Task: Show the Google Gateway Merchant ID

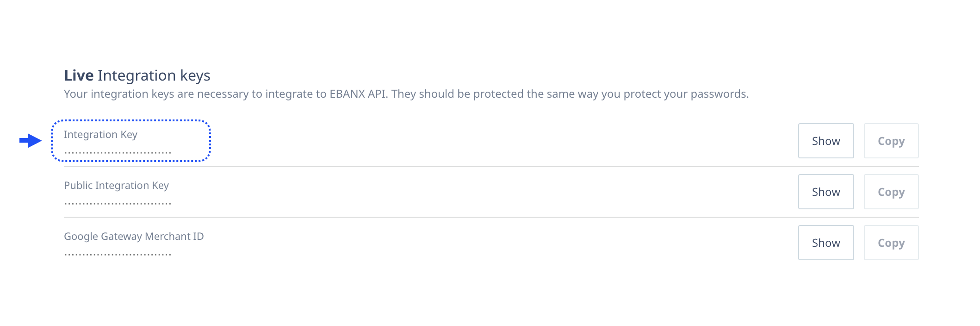Action: [825, 243]
